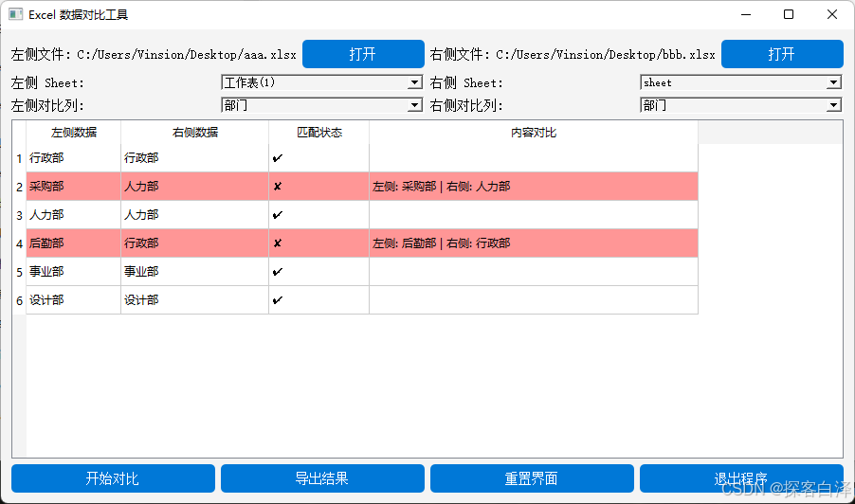Expand the left Sheet dropdown 工作表(1)

321,82
